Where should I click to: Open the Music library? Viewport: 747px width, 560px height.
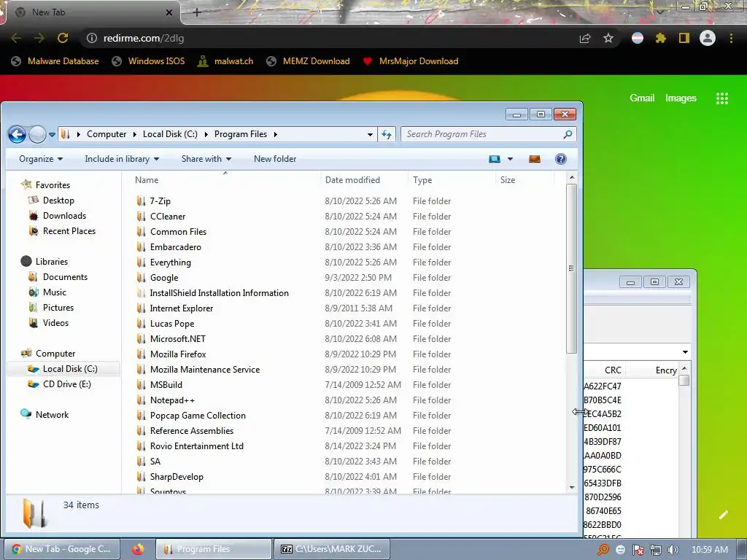pyautogui.click(x=54, y=292)
